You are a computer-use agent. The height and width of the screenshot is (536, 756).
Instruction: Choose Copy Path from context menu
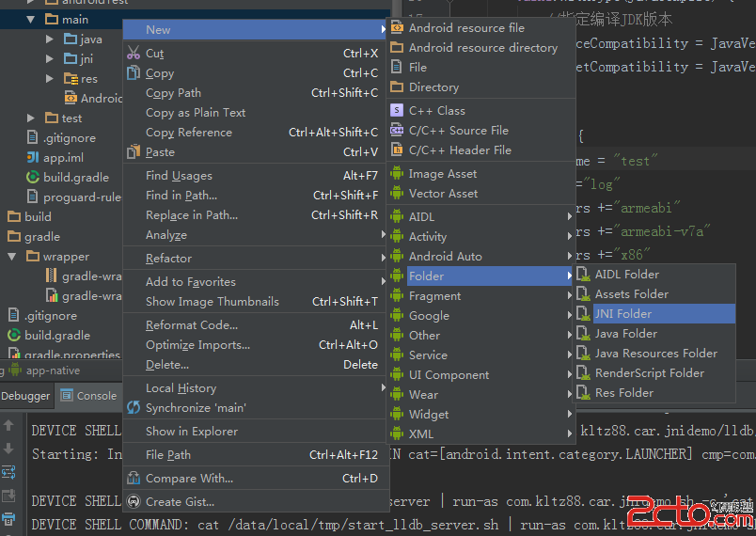click(256, 92)
